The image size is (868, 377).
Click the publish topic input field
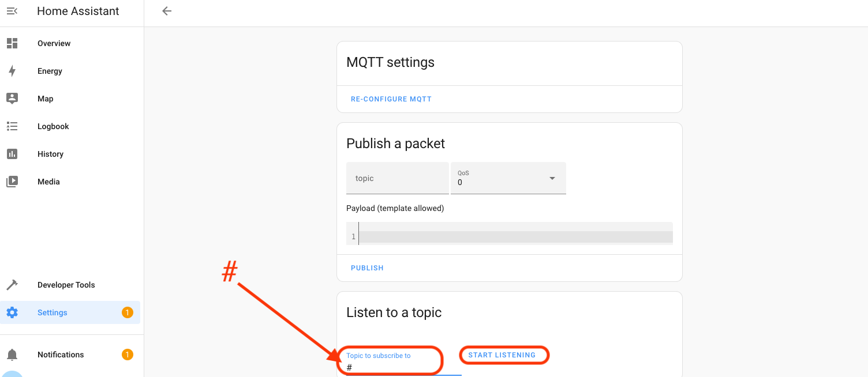coord(397,178)
